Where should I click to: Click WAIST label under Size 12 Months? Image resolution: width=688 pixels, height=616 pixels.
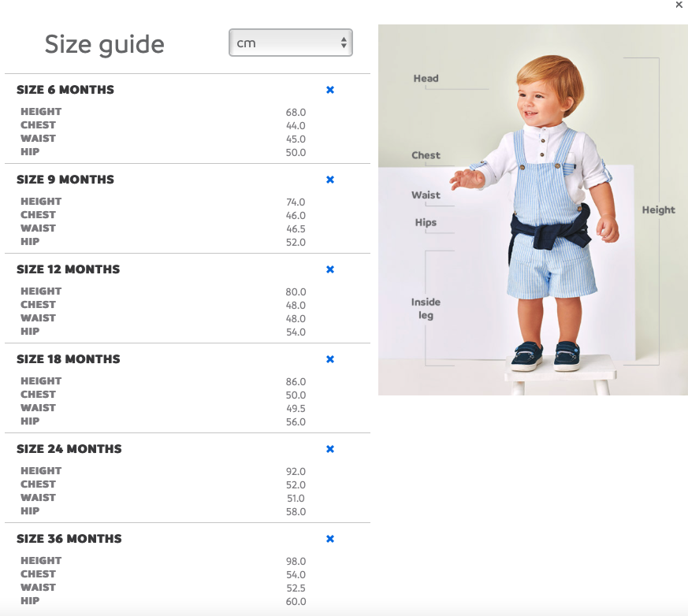[x=38, y=318]
